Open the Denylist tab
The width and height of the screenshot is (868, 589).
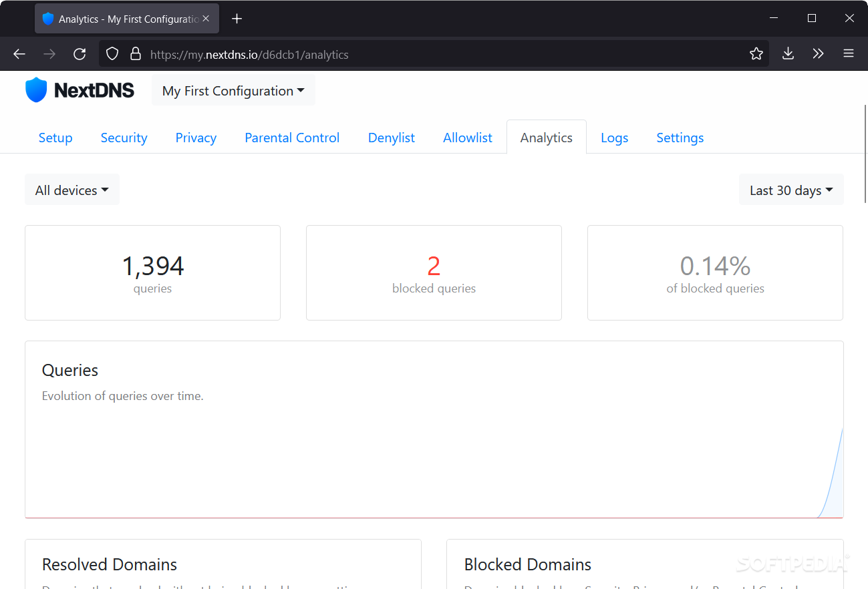392,138
